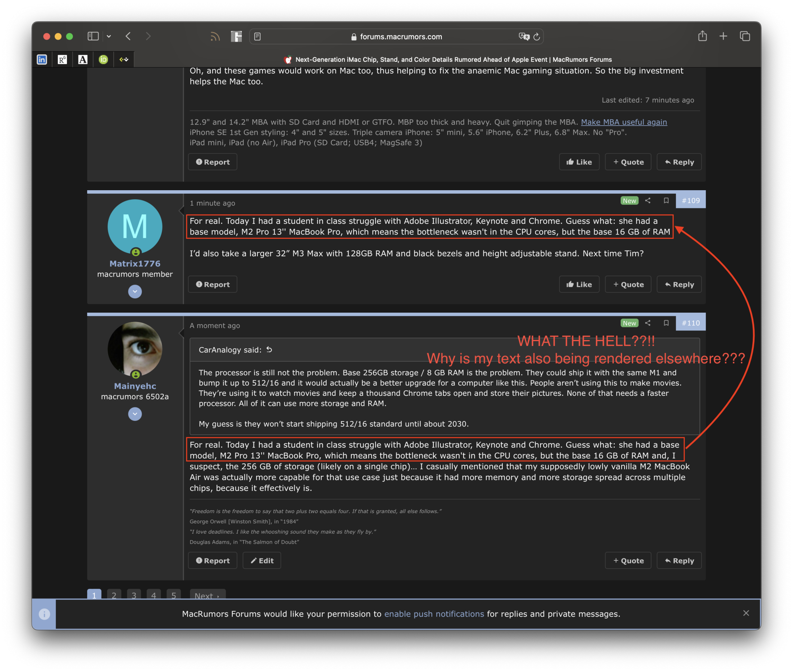Screen dimensions: 793x672
Task: Open the enable push notifications link
Action: coord(434,614)
